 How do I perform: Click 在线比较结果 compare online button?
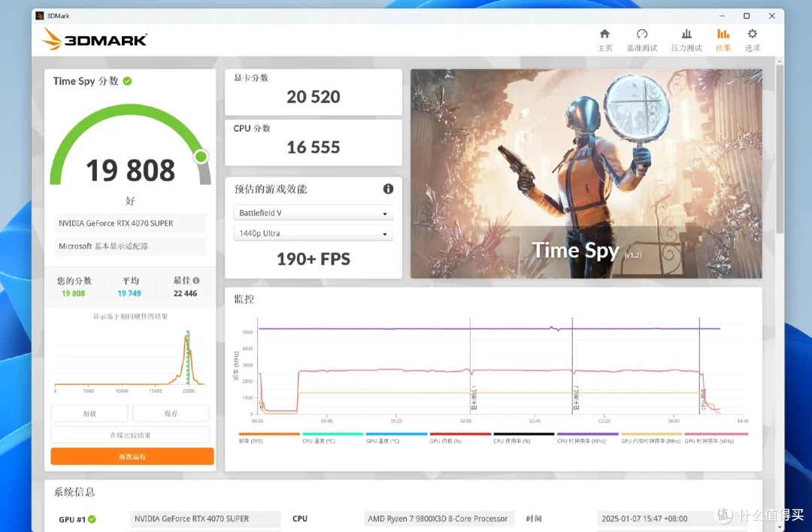point(130,435)
